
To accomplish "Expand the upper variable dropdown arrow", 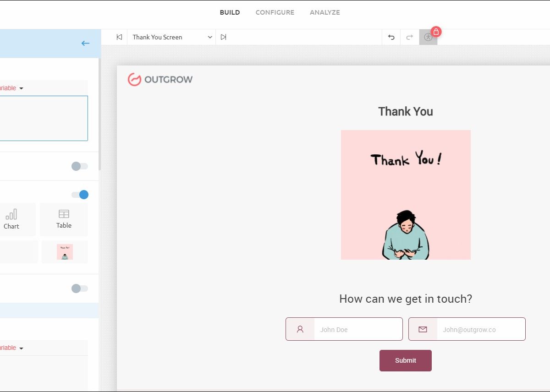I will 21,88.
